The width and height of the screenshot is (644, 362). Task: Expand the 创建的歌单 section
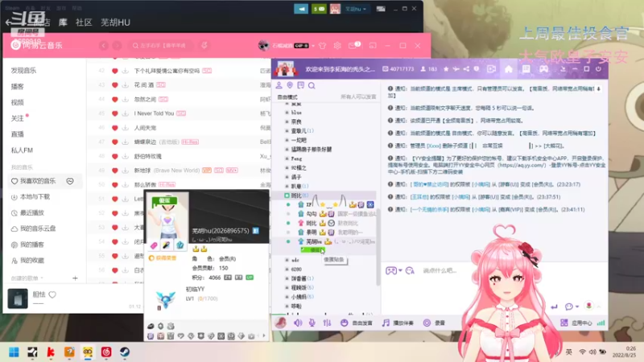coord(27,278)
